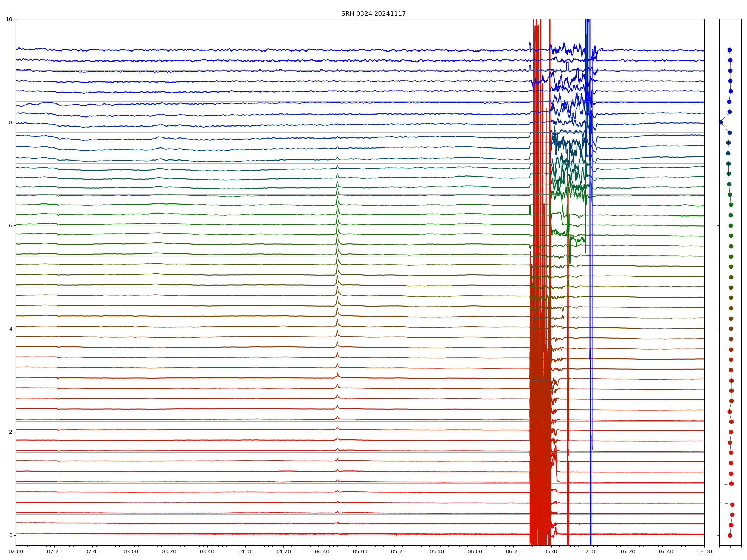Click the 02:00 time axis label

tap(16, 551)
